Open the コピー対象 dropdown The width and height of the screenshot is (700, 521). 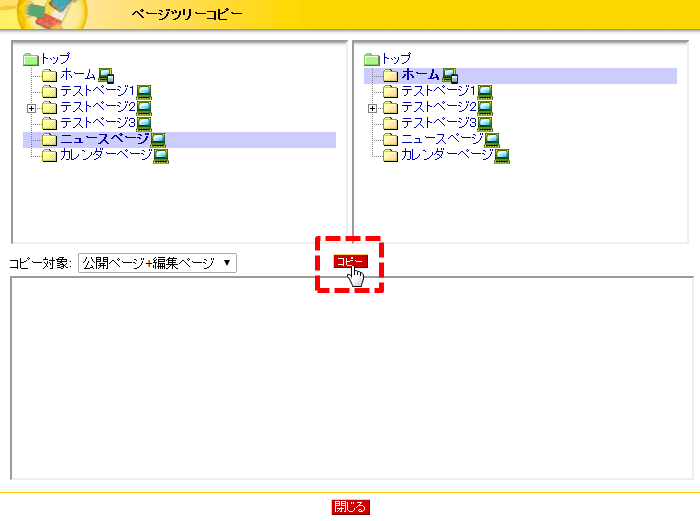(x=157, y=263)
